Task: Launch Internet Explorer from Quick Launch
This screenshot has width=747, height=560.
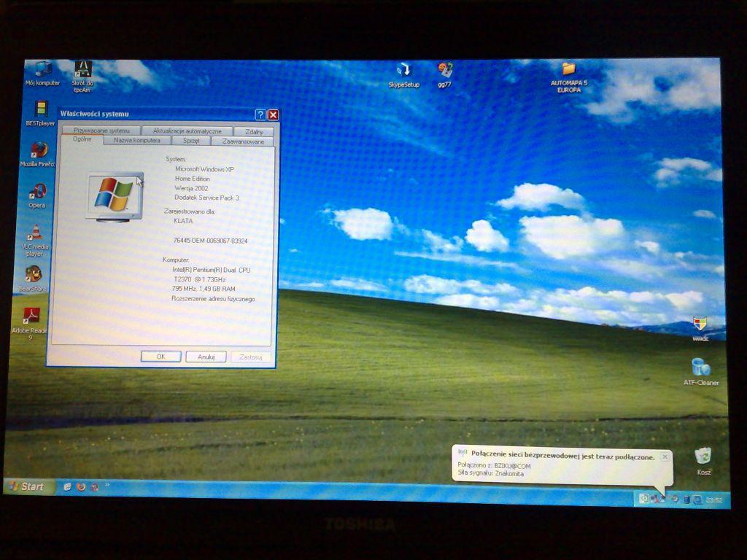Action: tap(68, 486)
